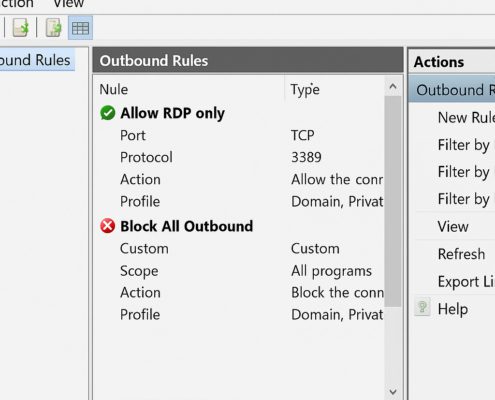
Task: Toggle the grid view toolbar icon
Action: pos(80,28)
